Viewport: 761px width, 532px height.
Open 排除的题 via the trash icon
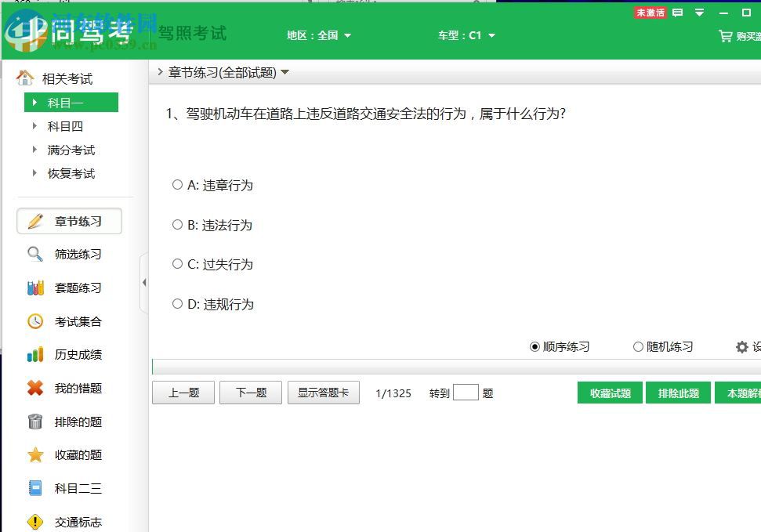tap(34, 421)
